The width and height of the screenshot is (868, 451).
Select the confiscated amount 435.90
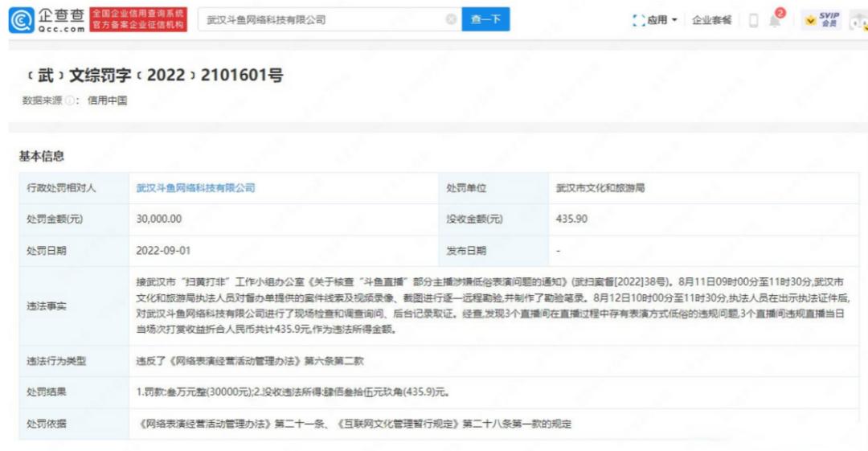(x=571, y=219)
